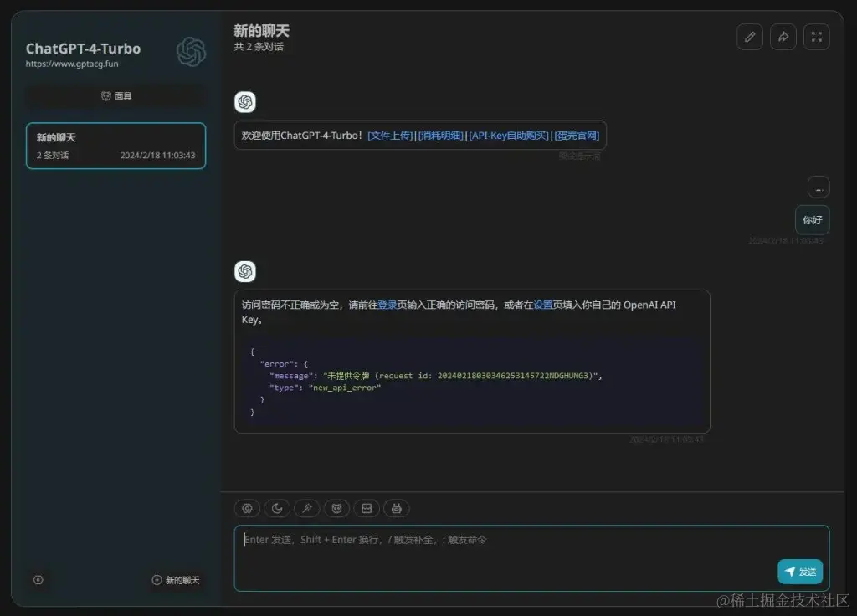Open chat settings gear icon above input

(x=247, y=508)
